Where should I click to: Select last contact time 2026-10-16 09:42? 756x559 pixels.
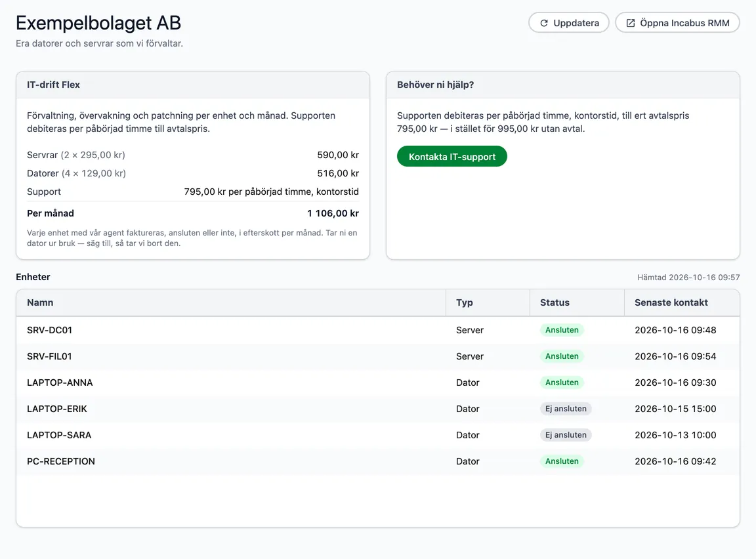(x=675, y=462)
